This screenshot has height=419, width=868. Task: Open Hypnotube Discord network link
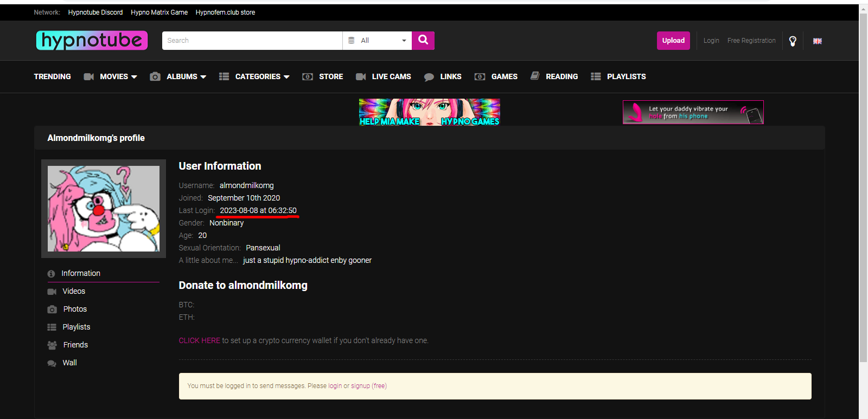point(95,12)
